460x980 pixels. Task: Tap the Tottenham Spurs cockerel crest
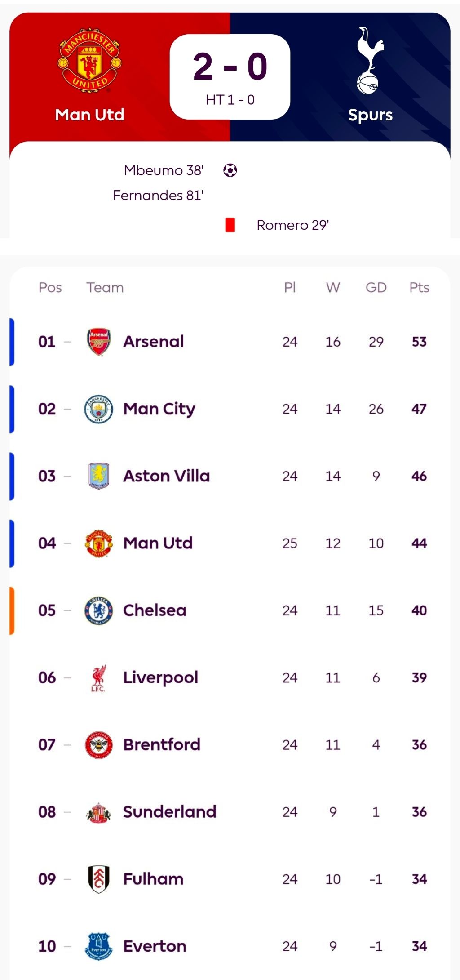370,61
